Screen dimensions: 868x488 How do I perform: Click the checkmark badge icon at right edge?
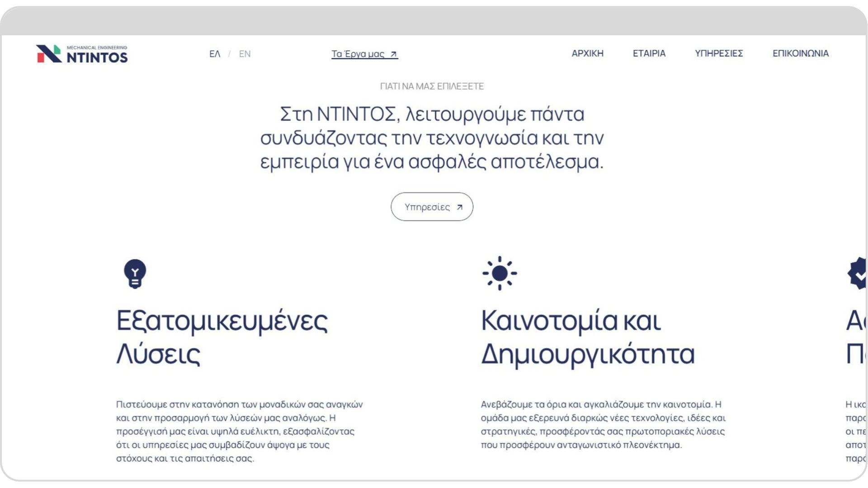pos(858,273)
